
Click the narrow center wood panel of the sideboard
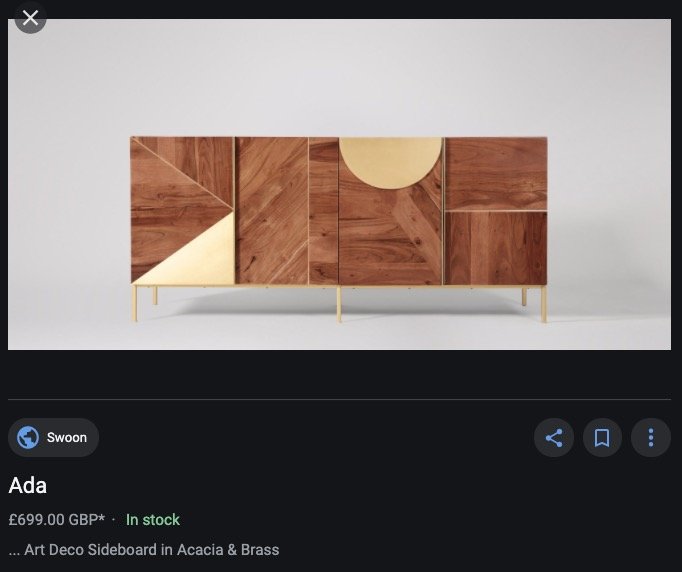(323, 211)
